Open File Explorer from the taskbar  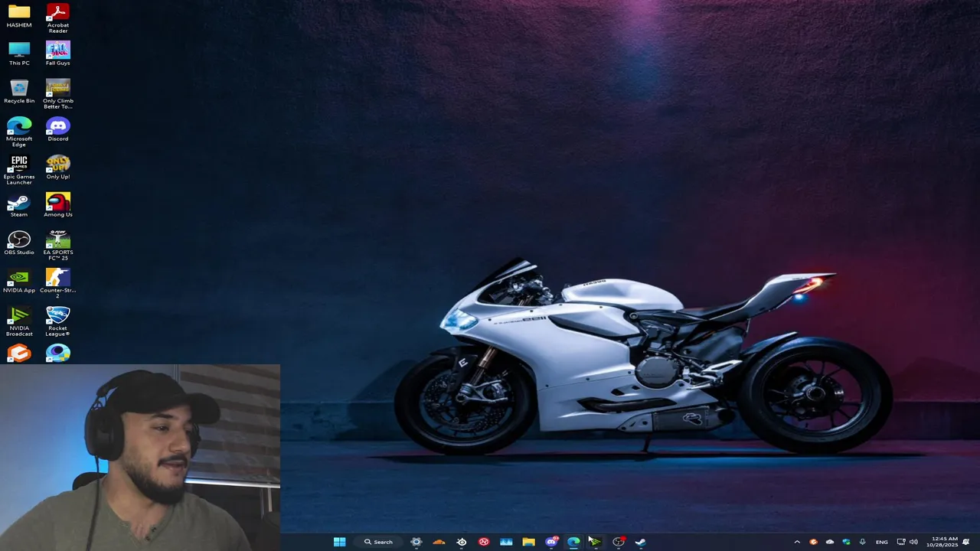coord(528,542)
